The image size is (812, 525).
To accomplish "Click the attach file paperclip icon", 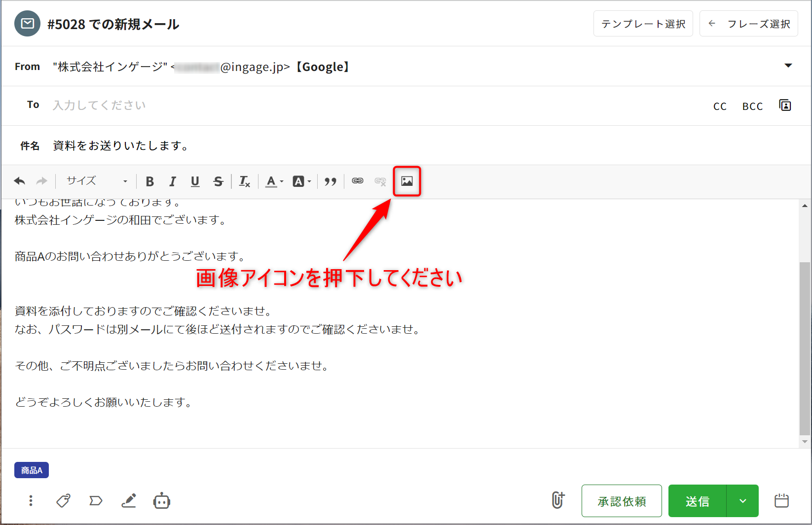I will tap(558, 500).
